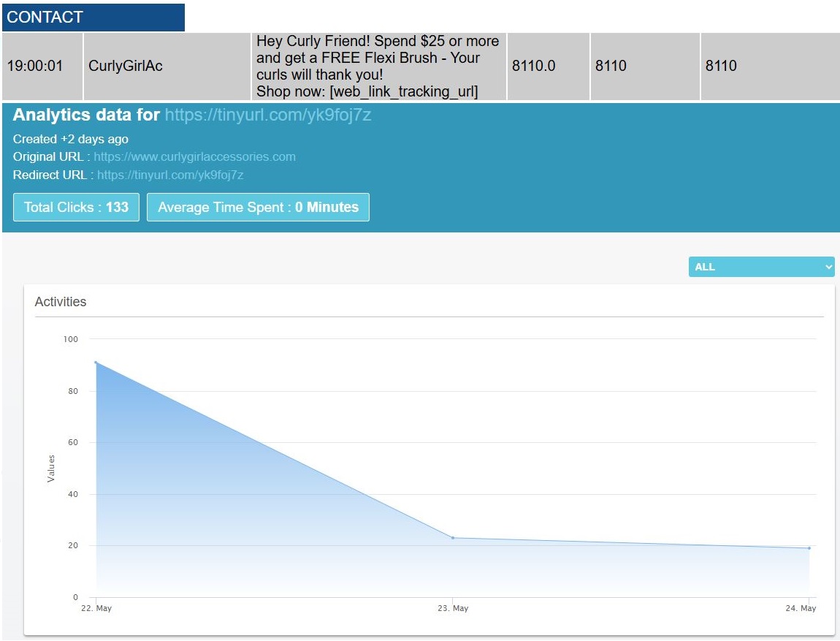Image resolution: width=840 pixels, height=641 pixels.
Task: Click the 19:00:01 time cell
Action: (x=42, y=66)
